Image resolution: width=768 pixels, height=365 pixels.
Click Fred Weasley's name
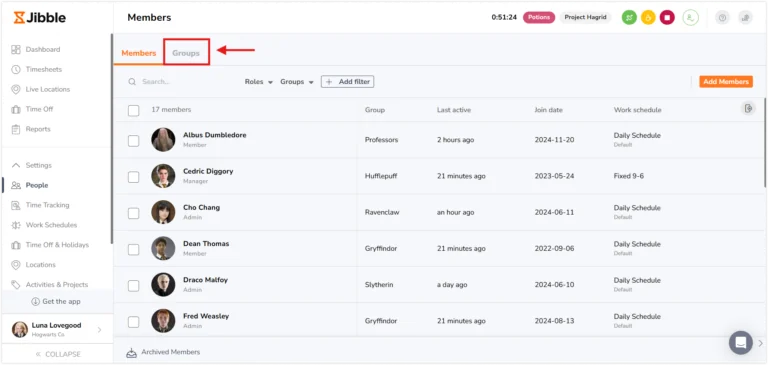tap(206, 316)
